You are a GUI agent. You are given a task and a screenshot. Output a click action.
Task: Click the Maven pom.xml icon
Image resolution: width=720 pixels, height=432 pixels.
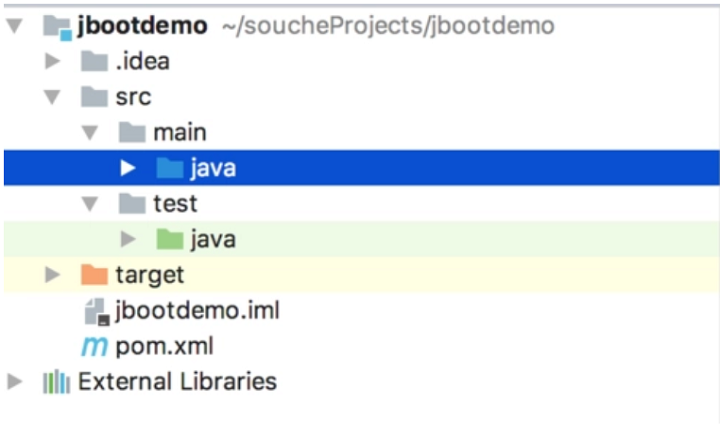pyautogui.click(x=95, y=347)
